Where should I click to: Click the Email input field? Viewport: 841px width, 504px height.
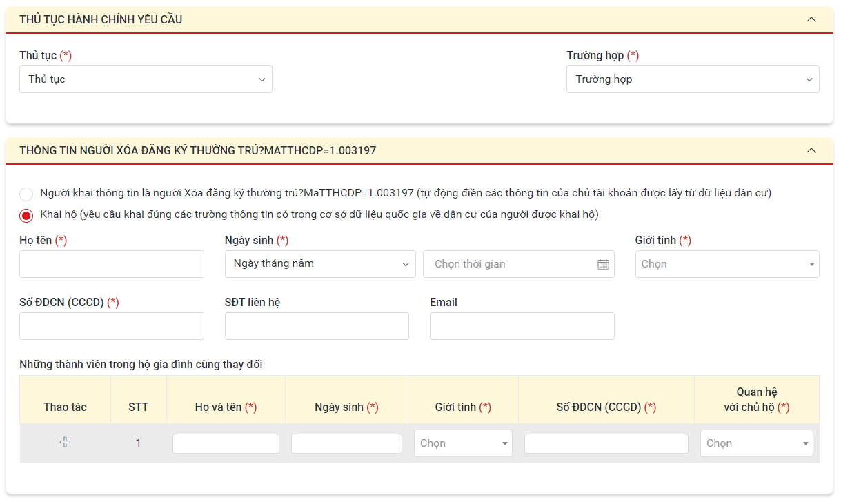(x=522, y=326)
